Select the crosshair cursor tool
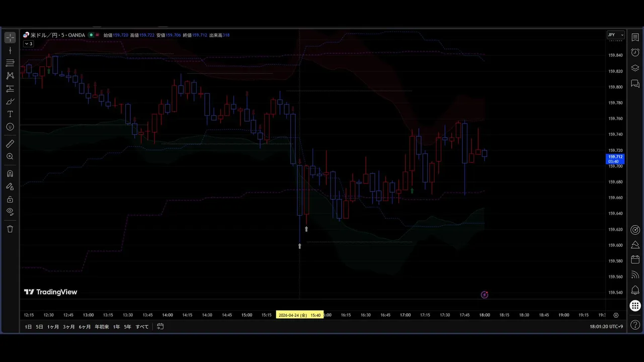The image size is (644, 362). click(10, 38)
